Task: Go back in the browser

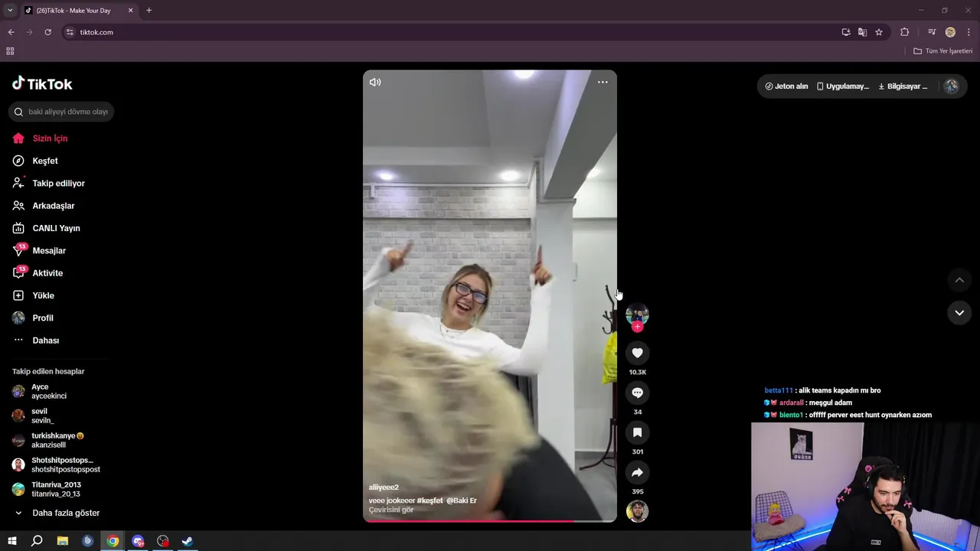Action: point(11,32)
